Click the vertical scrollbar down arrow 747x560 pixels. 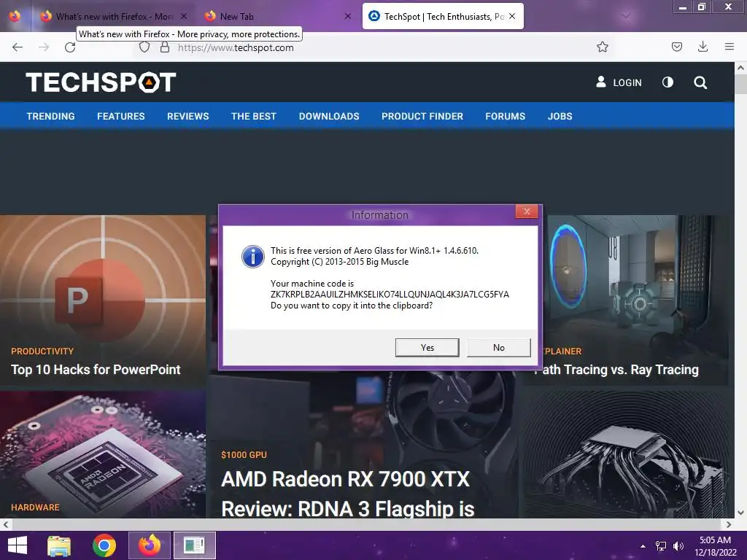[741, 513]
